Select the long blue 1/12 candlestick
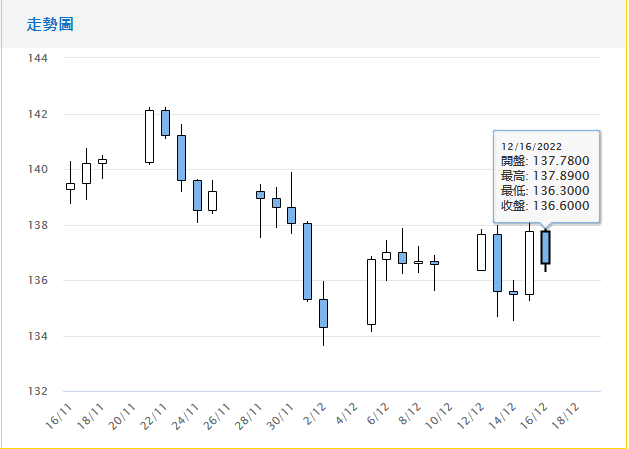The width and height of the screenshot is (629, 449). point(307,261)
